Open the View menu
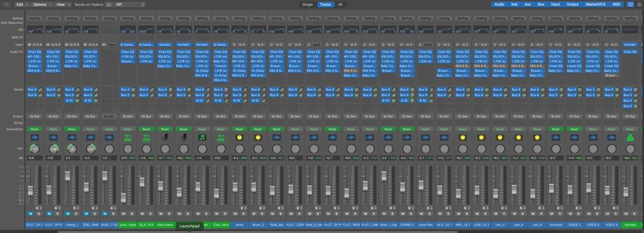This screenshot has width=644, height=233. point(63,4)
